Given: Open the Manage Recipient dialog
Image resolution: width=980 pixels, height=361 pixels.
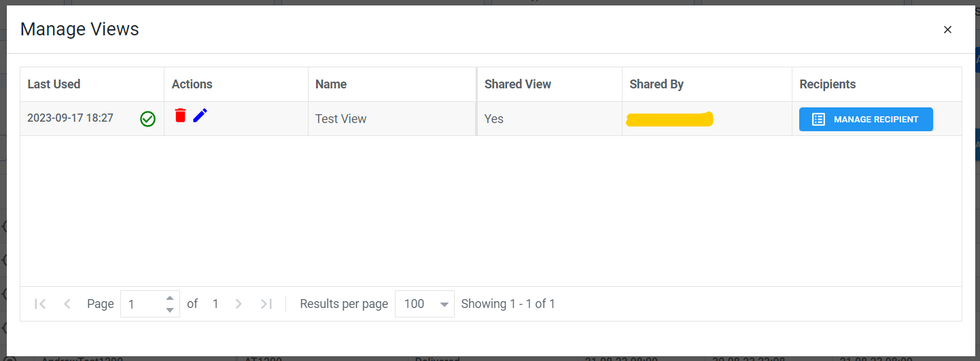Looking at the screenshot, I should [x=866, y=119].
